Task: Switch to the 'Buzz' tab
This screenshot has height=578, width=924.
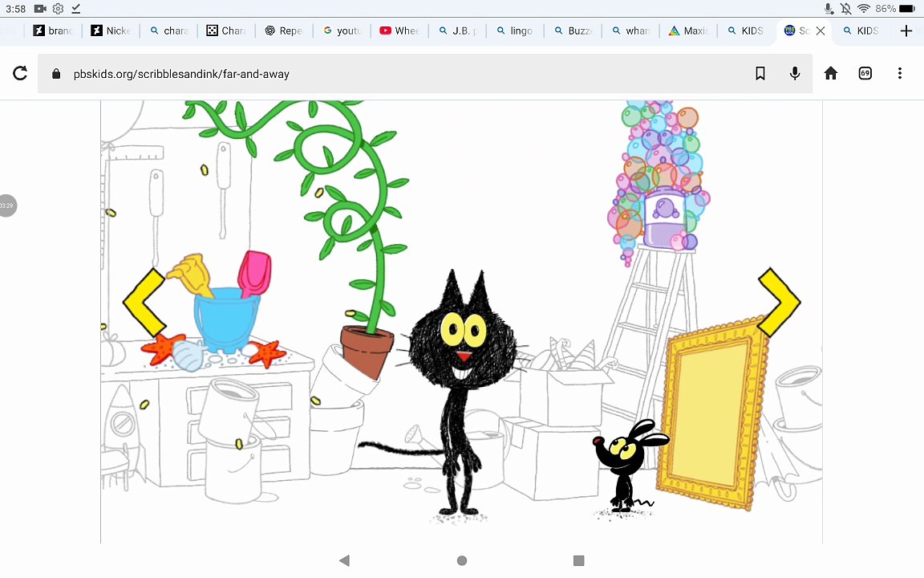Action: [x=573, y=31]
